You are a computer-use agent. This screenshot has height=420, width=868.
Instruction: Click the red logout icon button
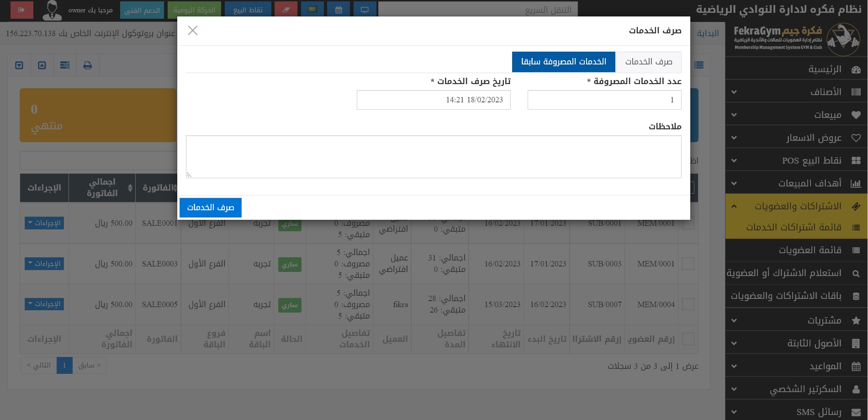(x=21, y=10)
